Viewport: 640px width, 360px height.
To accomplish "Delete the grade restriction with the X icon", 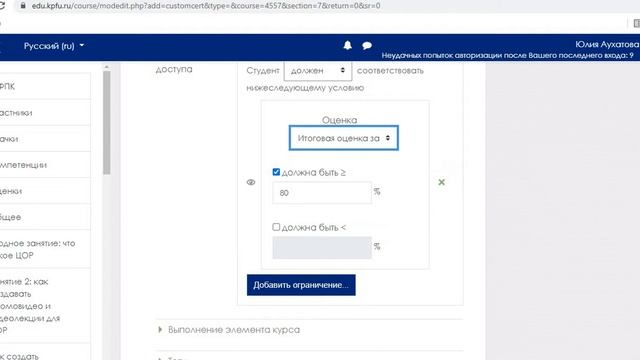I will pos(441,182).
